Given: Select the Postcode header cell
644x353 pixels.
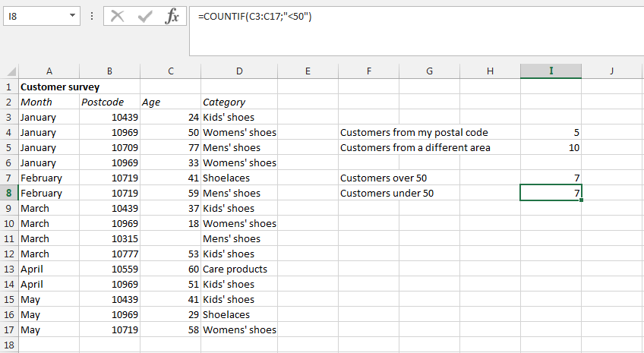Looking at the screenshot, I should click(110, 102).
